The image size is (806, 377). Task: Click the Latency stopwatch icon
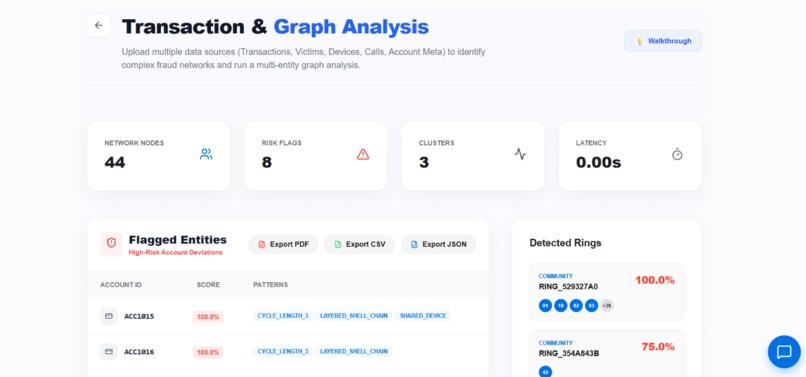click(x=677, y=154)
